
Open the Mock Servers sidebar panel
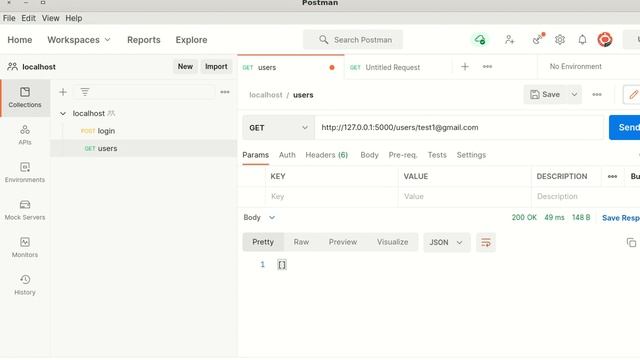(x=25, y=210)
